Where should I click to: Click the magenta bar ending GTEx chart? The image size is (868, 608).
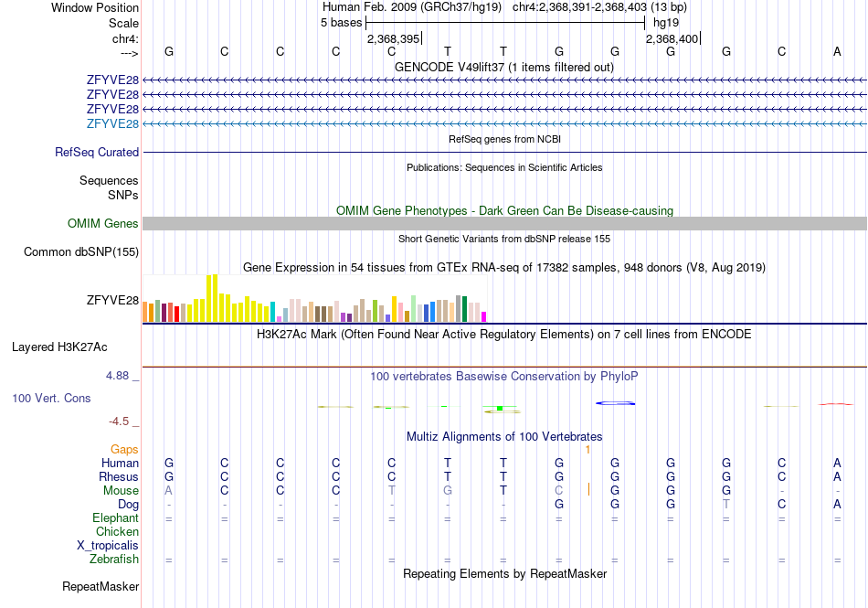484,317
